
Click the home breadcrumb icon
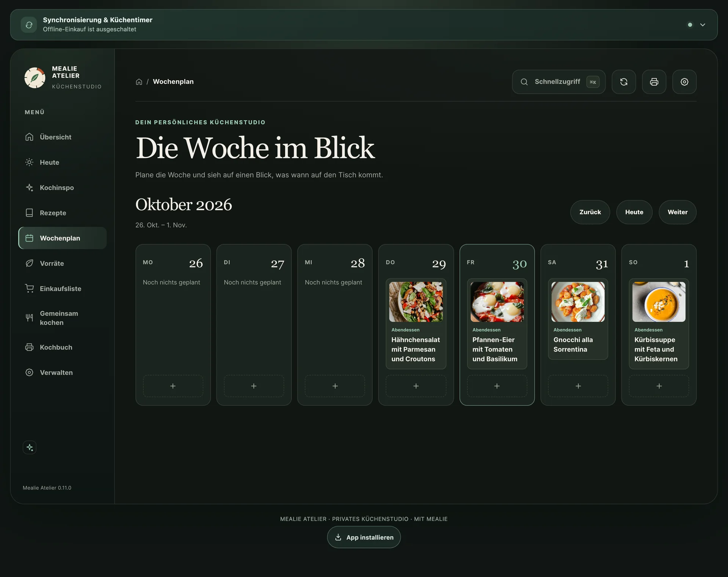pos(139,82)
